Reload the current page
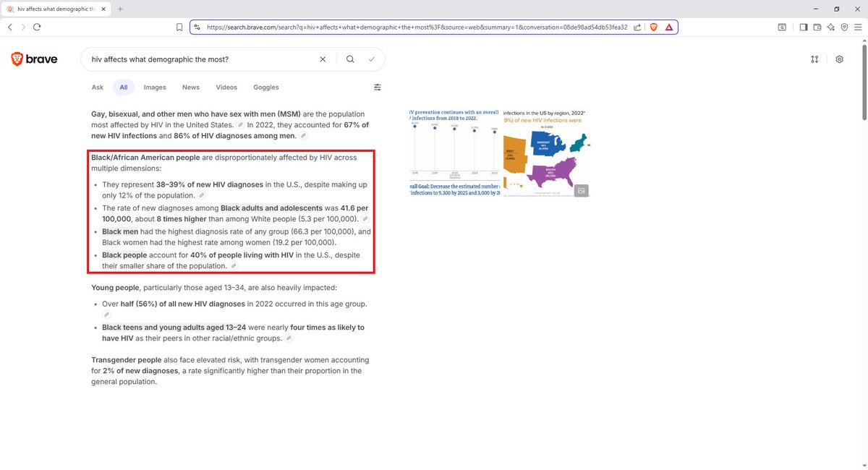Image resolution: width=868 pixels, height=470 pixels. [37, 27]
